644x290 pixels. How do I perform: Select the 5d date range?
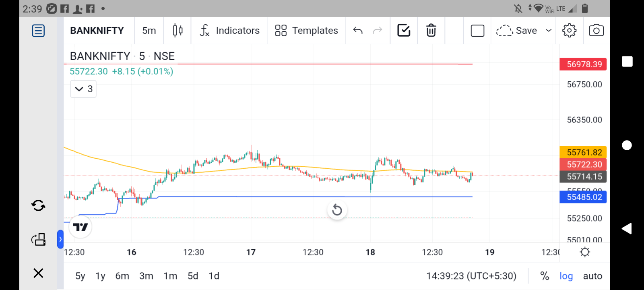[193, 276]
